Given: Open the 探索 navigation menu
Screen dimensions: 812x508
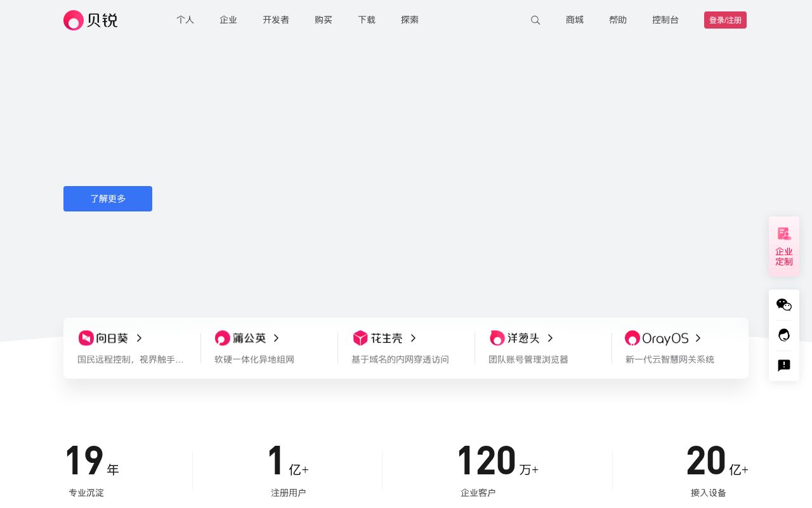Looking at the screenshot, I should [410, 20].
